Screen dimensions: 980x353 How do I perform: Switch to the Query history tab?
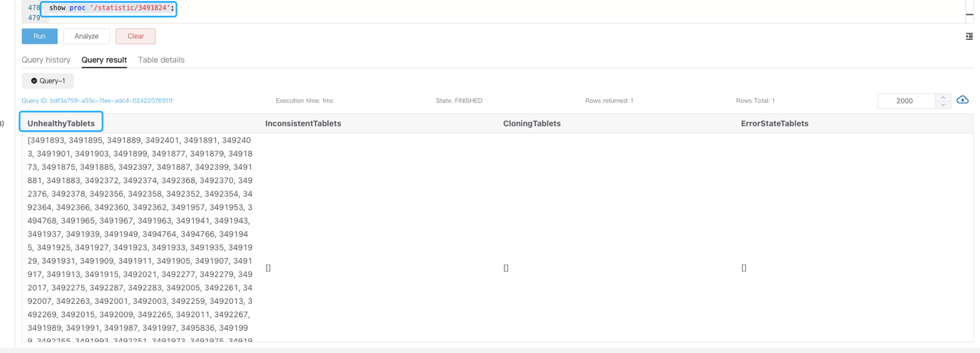46,60
